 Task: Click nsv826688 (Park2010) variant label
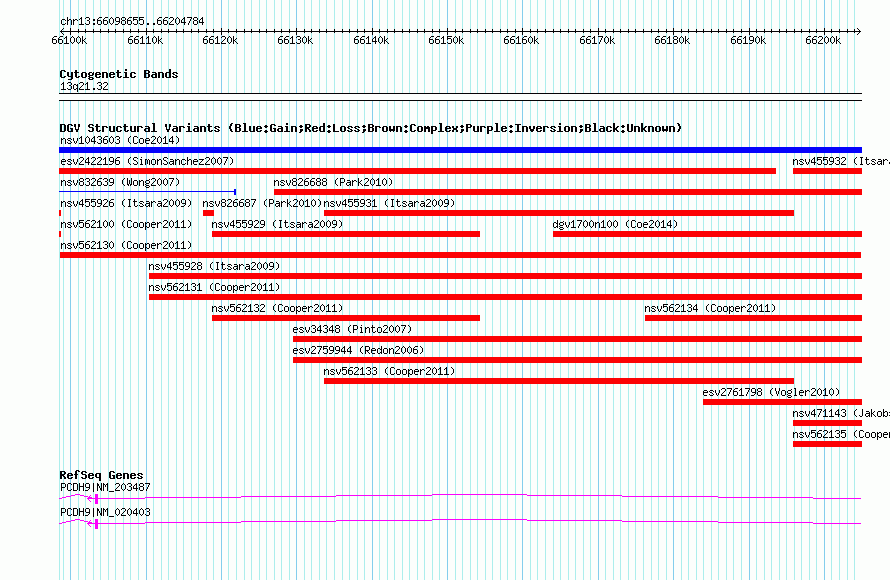(x=333, y=182)
